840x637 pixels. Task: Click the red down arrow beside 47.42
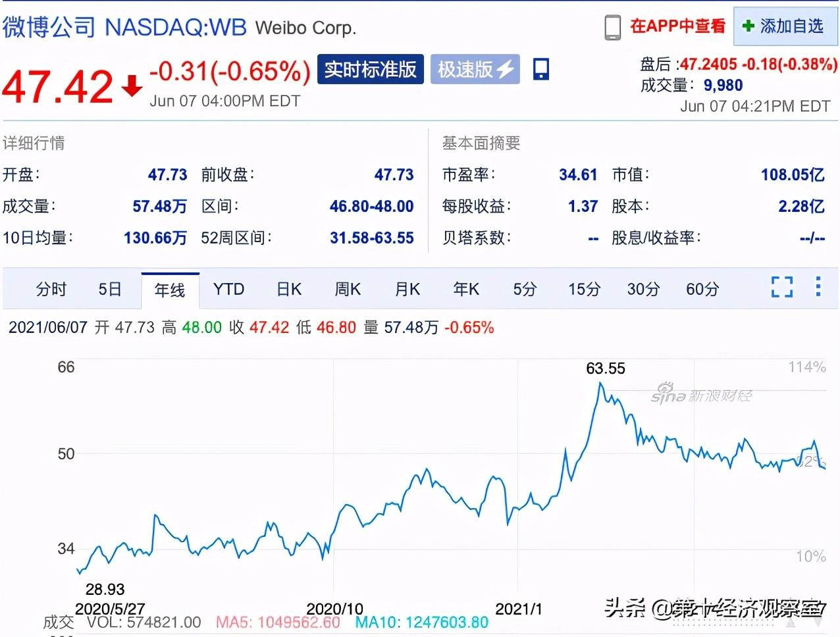[x=132, y=84]
